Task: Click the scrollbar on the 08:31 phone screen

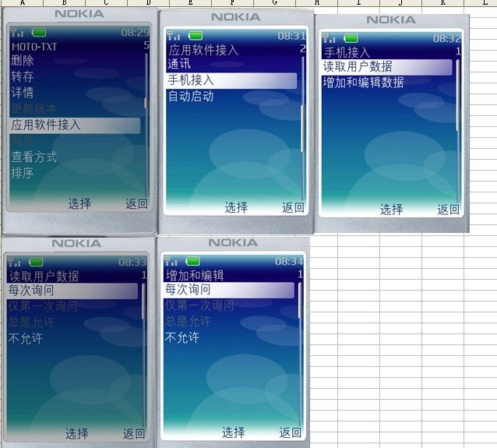Action: (302, 117)
